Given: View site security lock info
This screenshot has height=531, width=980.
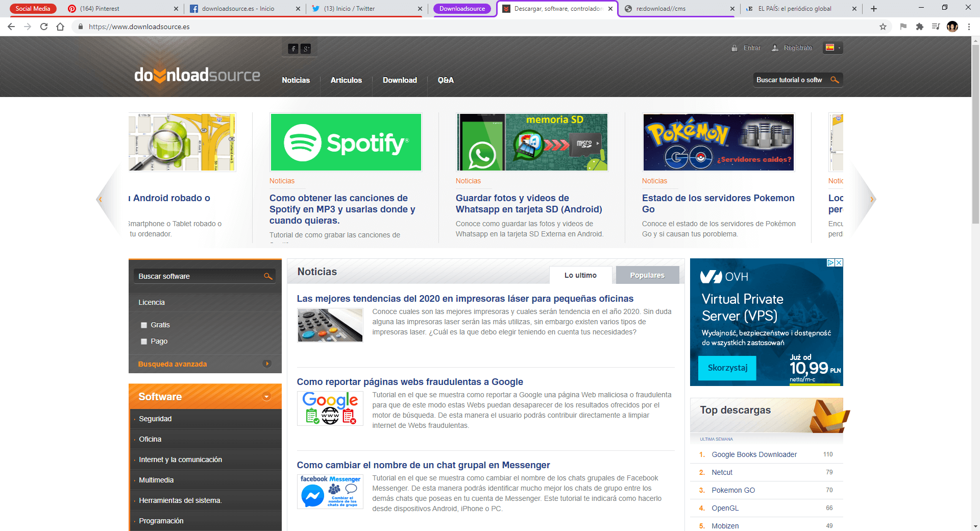Looking at the screenshot, I should [x=80, y=27].
